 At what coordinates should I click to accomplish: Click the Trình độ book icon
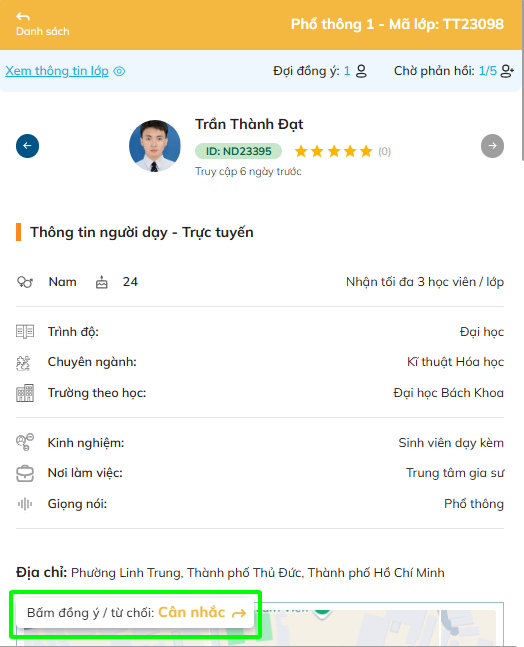25,332
